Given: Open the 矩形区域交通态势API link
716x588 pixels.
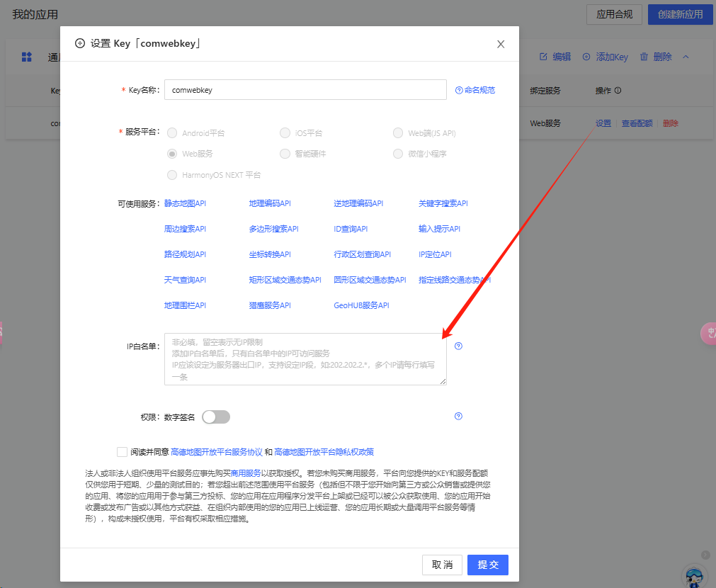Looking at the screenshot, I should coord(285,280).
